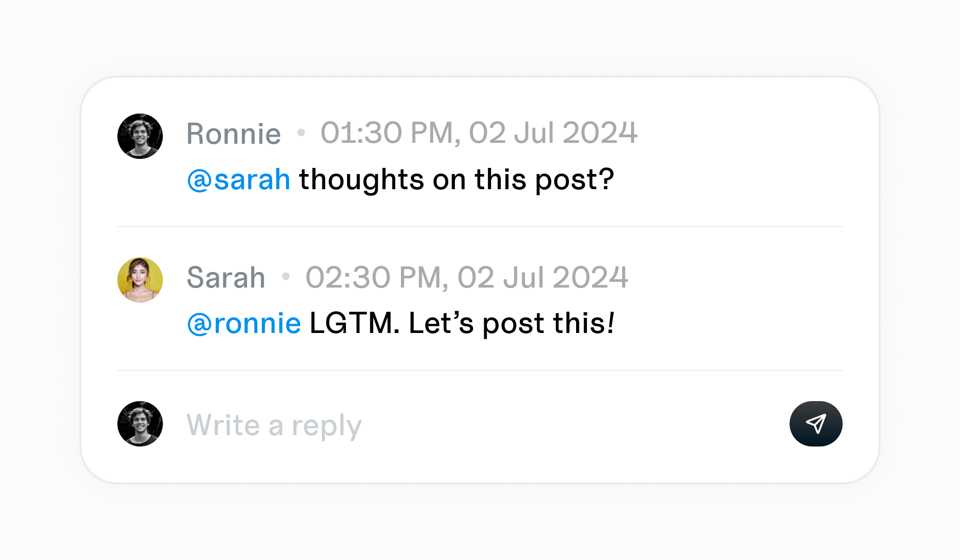Image resolution: width=960 pixels, height=560 pixels.
Task: Click the dot separator after Ronnie's name
Action: coord(302,134)
